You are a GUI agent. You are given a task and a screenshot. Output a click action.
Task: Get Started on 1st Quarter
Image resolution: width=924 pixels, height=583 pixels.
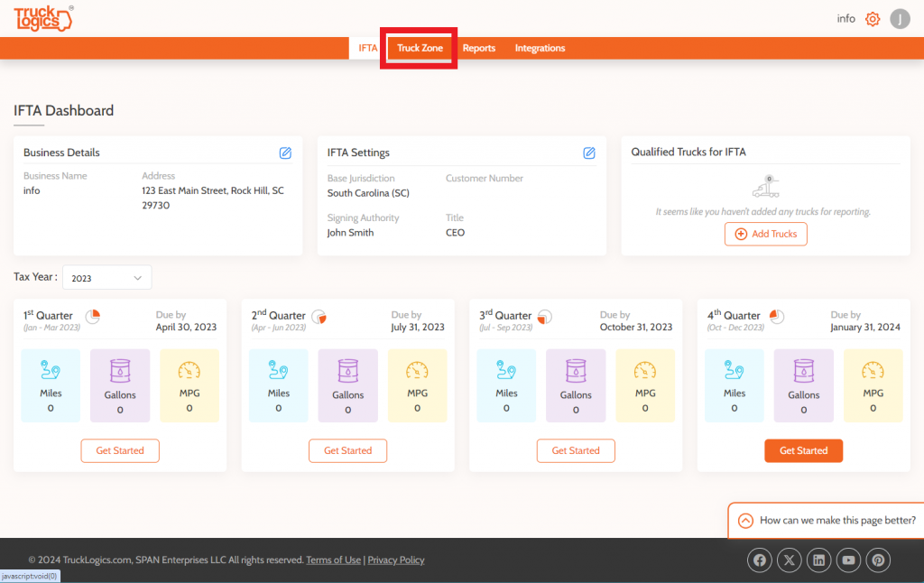coord(120,450)
